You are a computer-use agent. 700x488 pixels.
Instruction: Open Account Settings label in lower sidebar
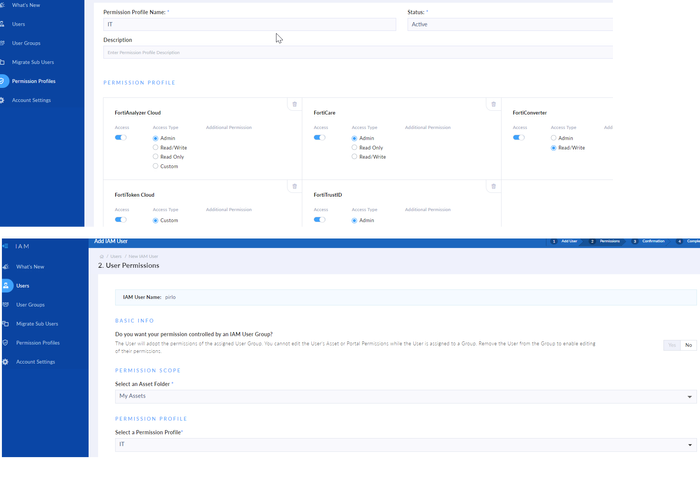pyautogui.click(x=36, y=362)
